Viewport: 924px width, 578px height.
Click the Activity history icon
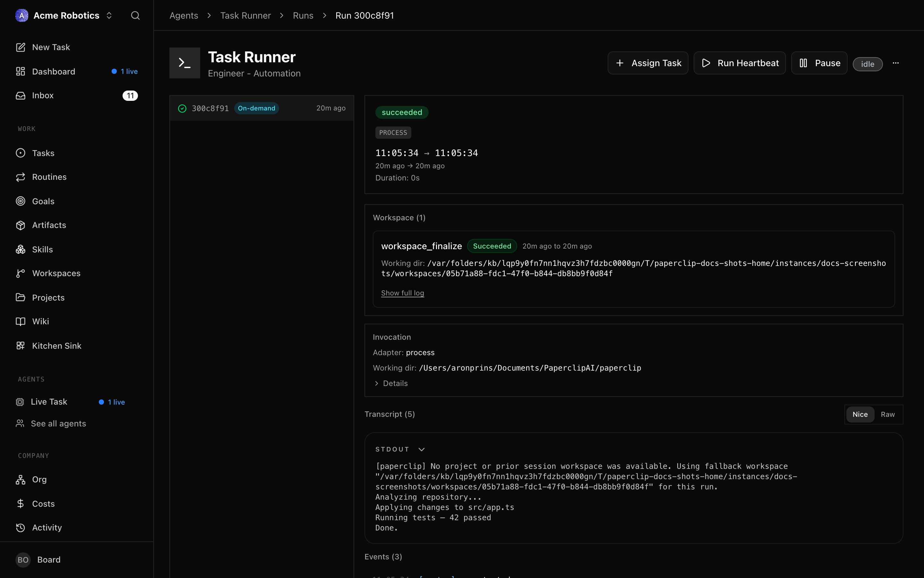pos(21,528)
